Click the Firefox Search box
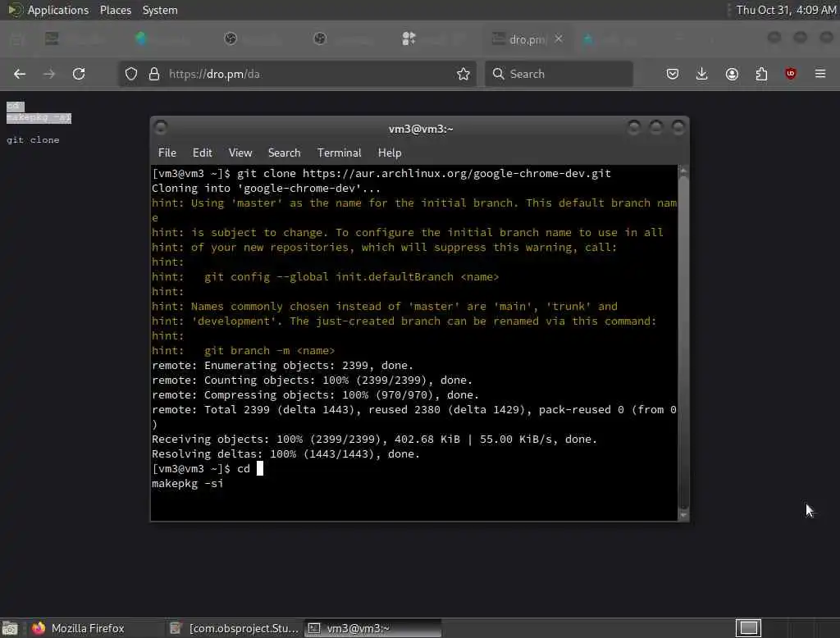The height and width of the screenshot is (638, 840). pyautogui.click(x=559, y=74)
